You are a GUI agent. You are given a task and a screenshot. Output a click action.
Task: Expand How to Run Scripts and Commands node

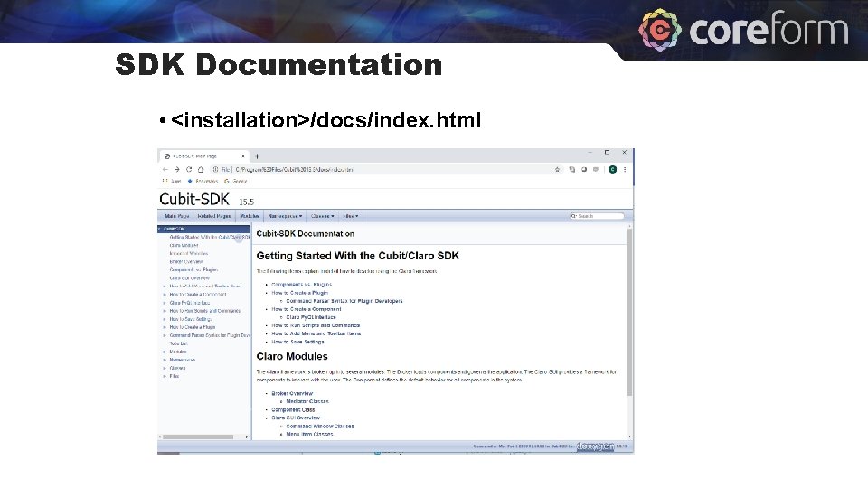tap(165, 311)
